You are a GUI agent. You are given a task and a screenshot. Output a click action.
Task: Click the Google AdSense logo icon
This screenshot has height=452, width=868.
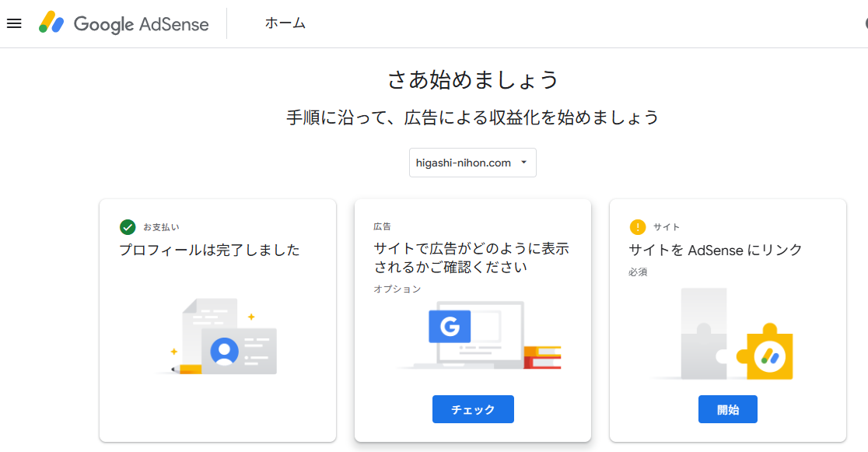(x=51, y=23)
